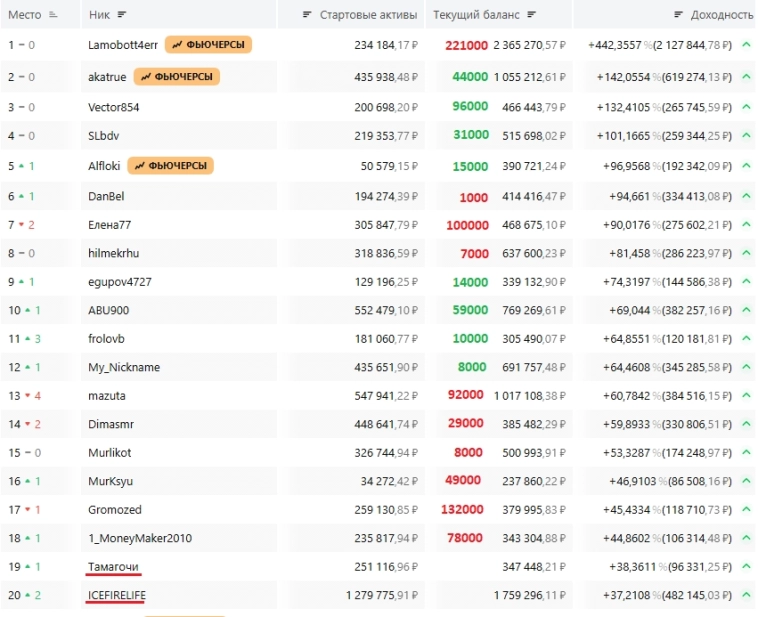Open the MurKsyu nickname
The image size is (758, 617).
tap(110, 481)
